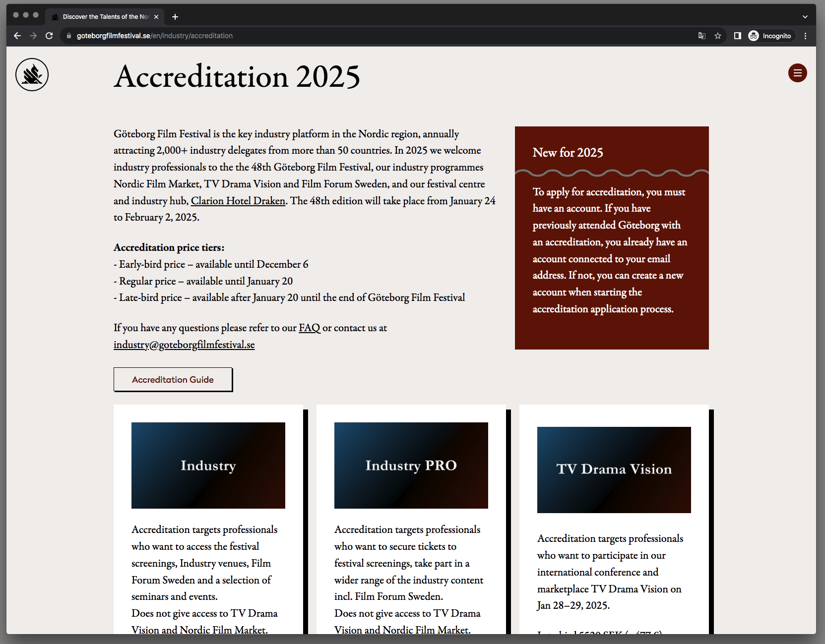This screenshot has width=825, height=644.
Task: Open the translate page icon
Action: [x=702, y=36]
